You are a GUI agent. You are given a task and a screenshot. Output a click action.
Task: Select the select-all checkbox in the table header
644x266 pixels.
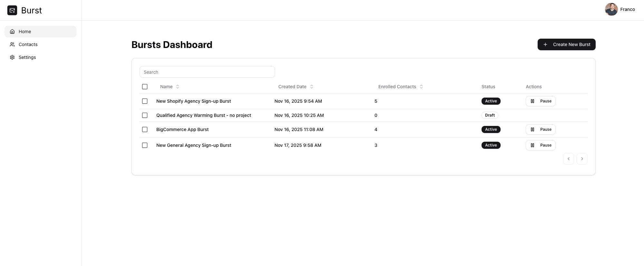pyautogui.click(x=145, y=87)
